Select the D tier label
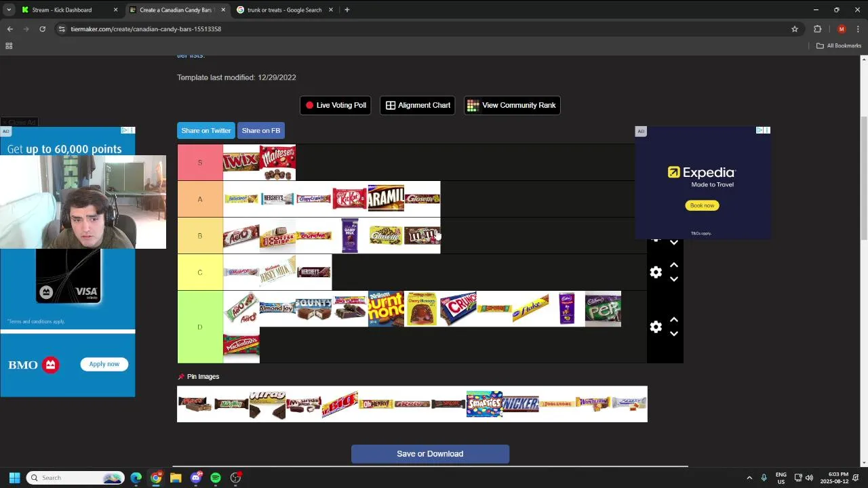Viewport: 868px width, 488px height. pyautogui.click(x=200, y=327)
